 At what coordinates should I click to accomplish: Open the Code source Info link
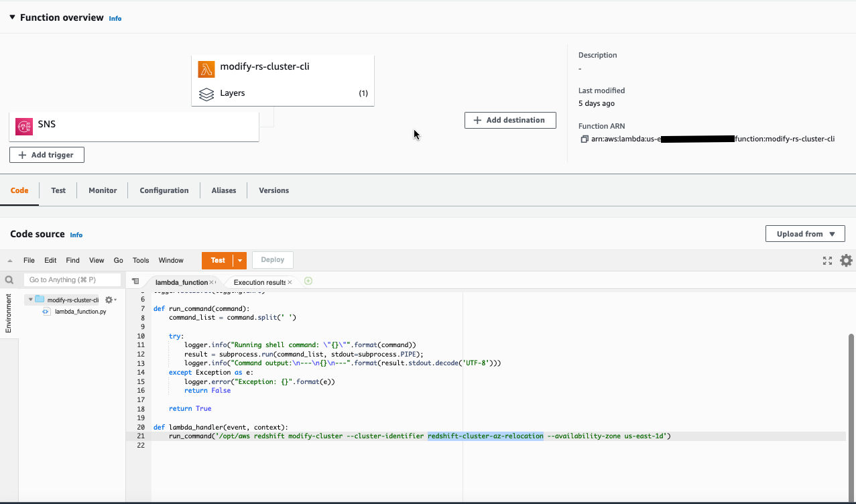point(76,235)
